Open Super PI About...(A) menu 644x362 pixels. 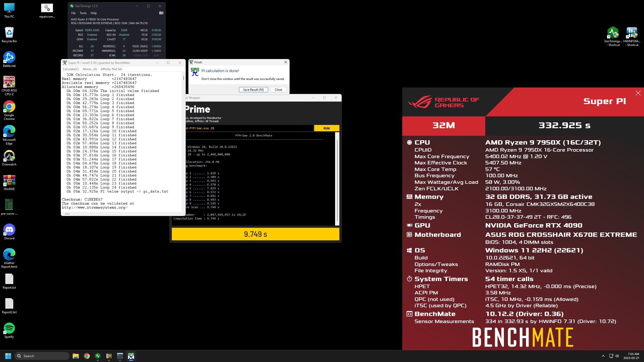[90, 69]
